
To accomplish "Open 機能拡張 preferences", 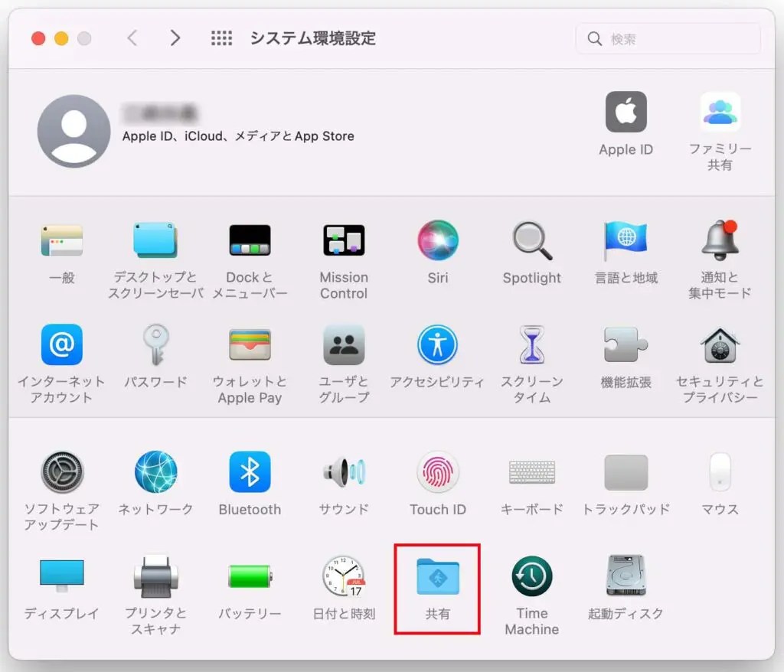I will tap(626, 344).
